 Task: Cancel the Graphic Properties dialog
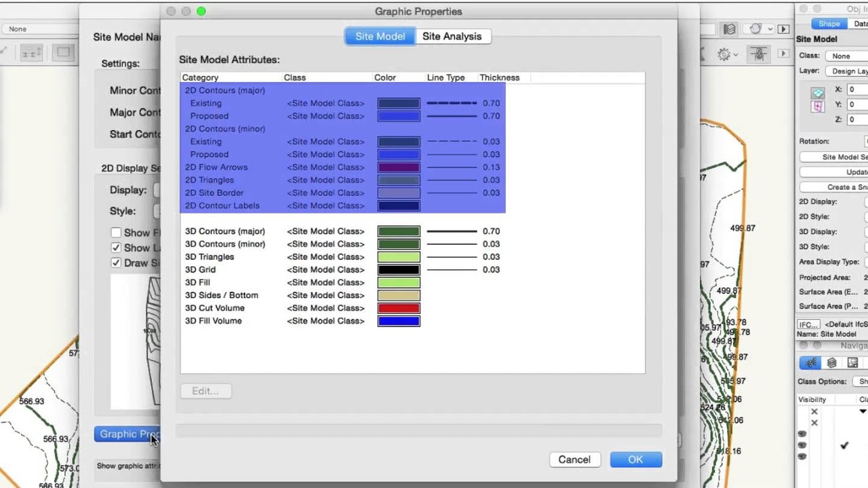pyautogui.click(x=574, y=460)
